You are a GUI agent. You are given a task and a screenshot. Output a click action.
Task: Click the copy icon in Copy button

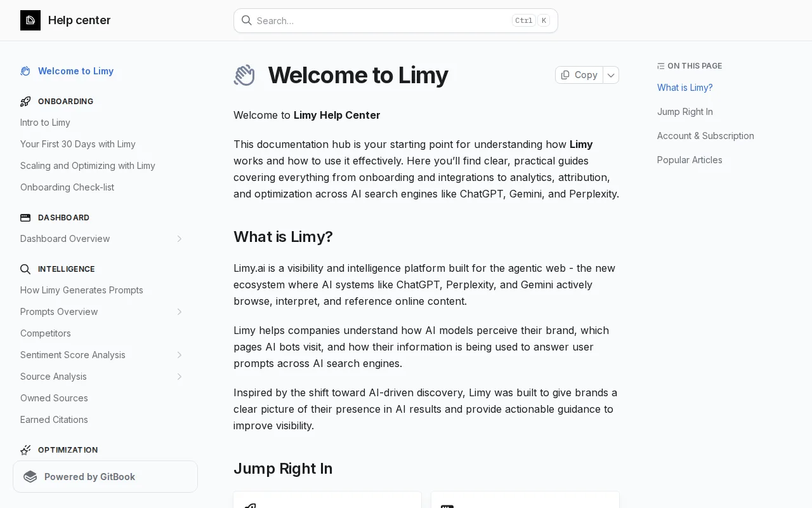point(565,75)
